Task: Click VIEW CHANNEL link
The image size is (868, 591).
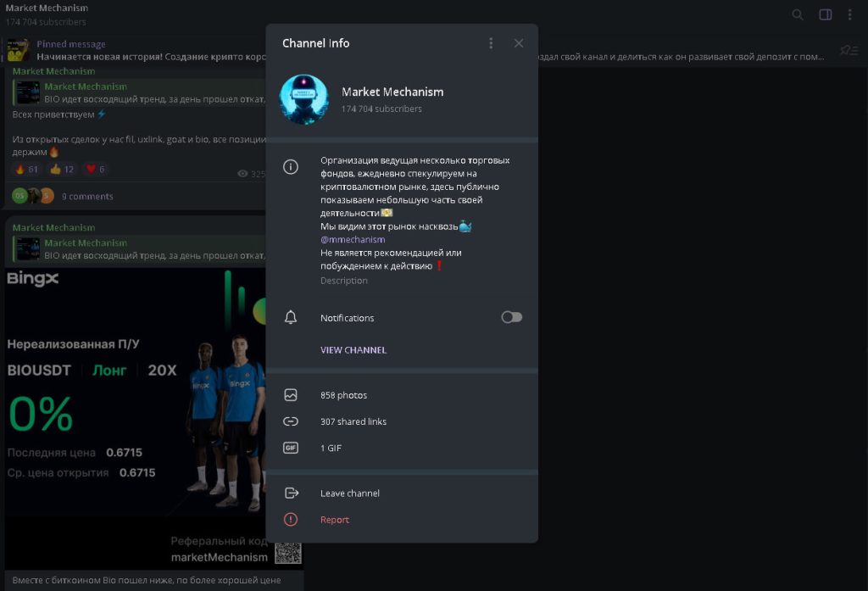Action: click(353, 350)
